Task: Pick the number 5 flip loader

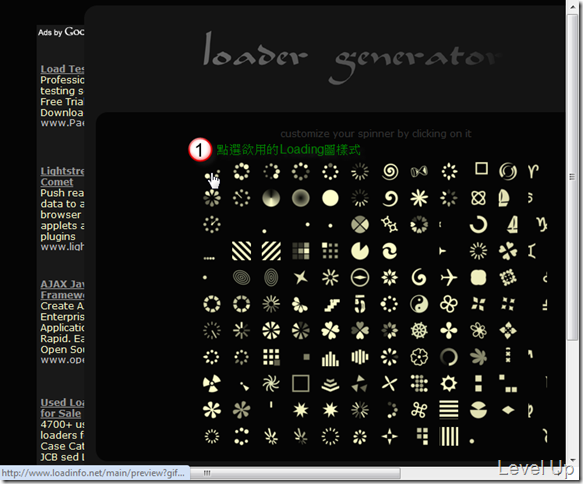Action: click(x=360, y=304)
